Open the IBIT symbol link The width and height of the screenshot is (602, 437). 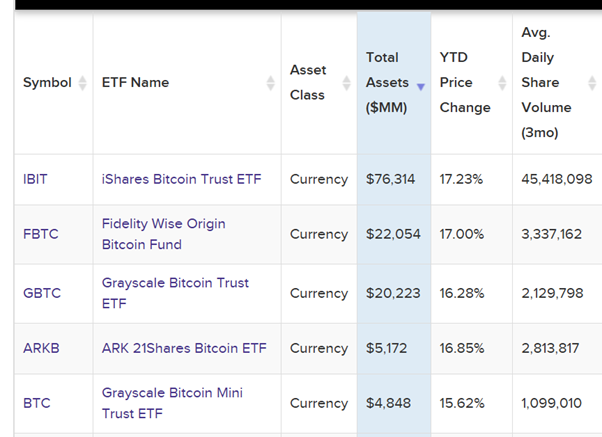[35, 180]
